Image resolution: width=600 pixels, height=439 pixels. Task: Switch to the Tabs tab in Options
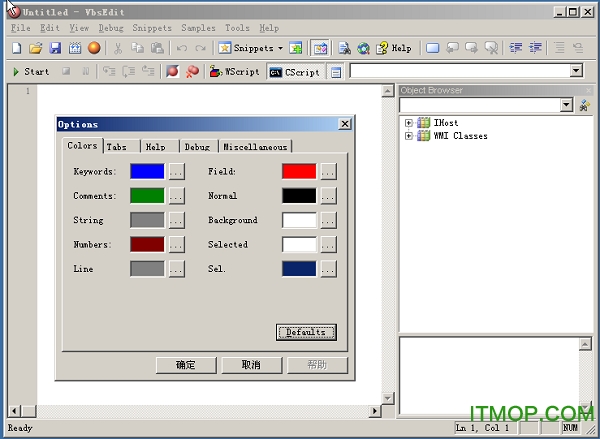[121, 147]
